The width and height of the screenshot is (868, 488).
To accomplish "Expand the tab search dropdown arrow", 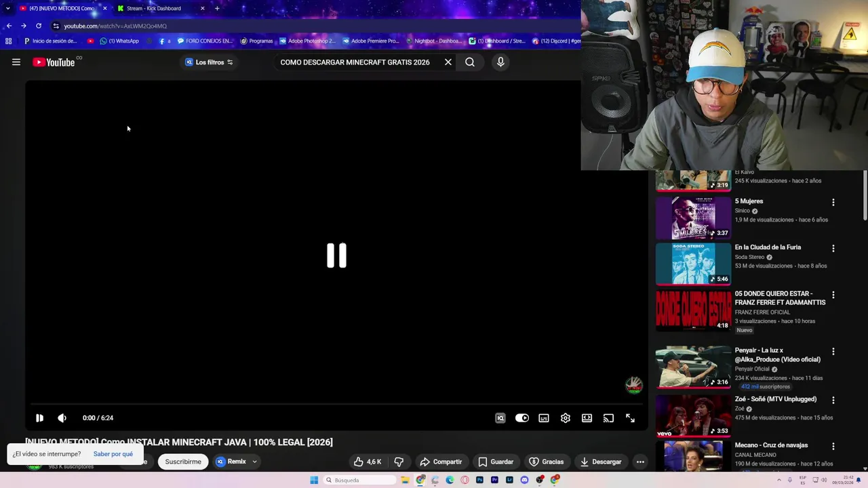I will click(7, 8).
